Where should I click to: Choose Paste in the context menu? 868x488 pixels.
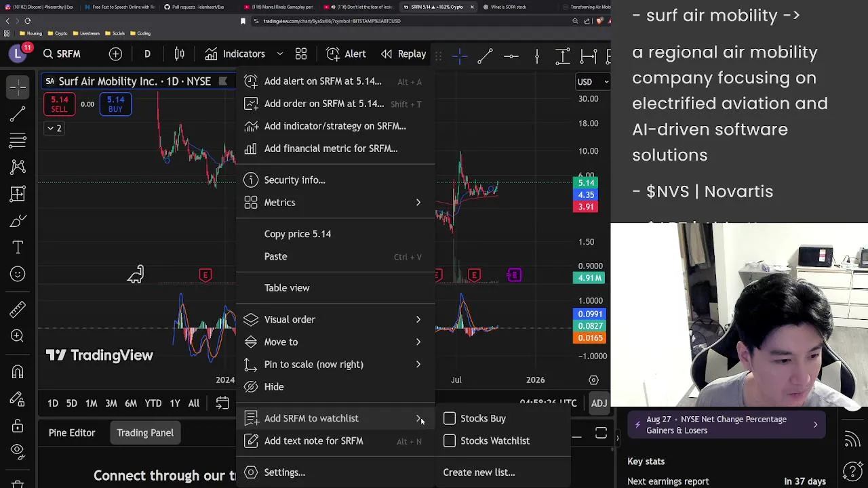(336, 256)
